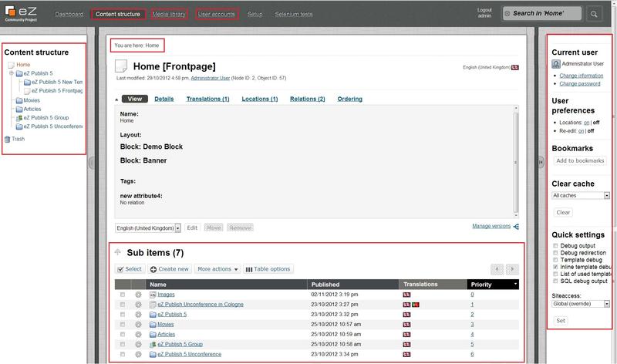Viewport: 617px width, 364px height.
Task: Open the gear menu for Movies row
Action: [x=138, y=324]
